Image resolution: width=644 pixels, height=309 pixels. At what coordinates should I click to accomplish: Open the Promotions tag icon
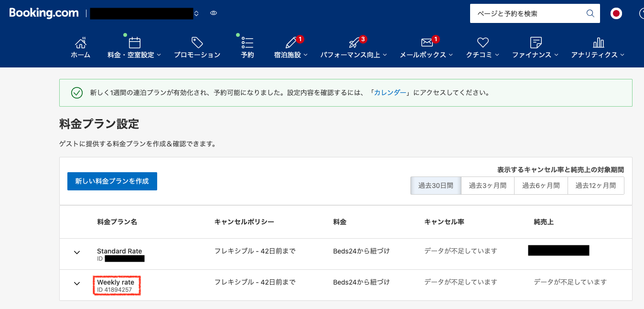[197, 43]
